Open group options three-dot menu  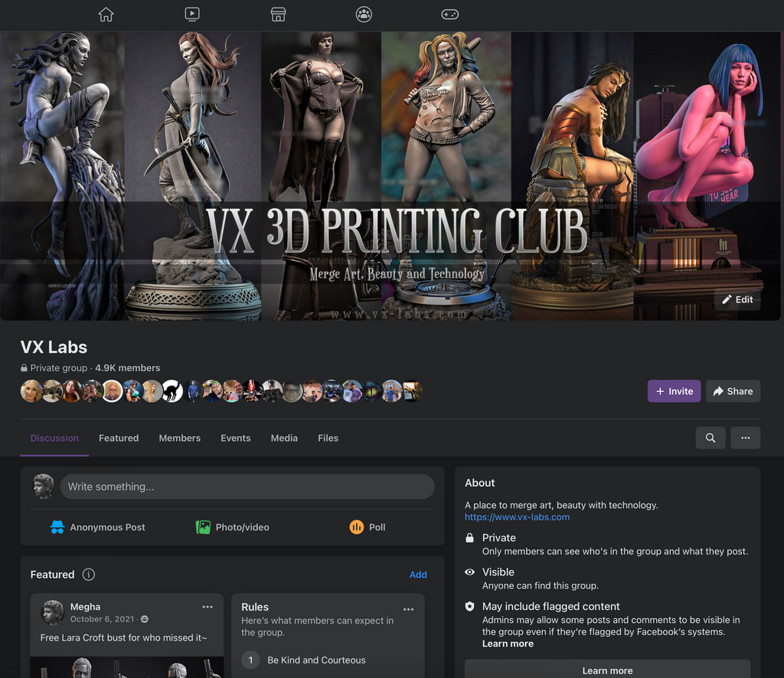746,438
